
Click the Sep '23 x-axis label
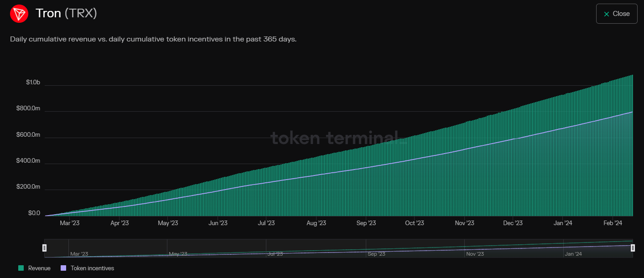point(366,223)
